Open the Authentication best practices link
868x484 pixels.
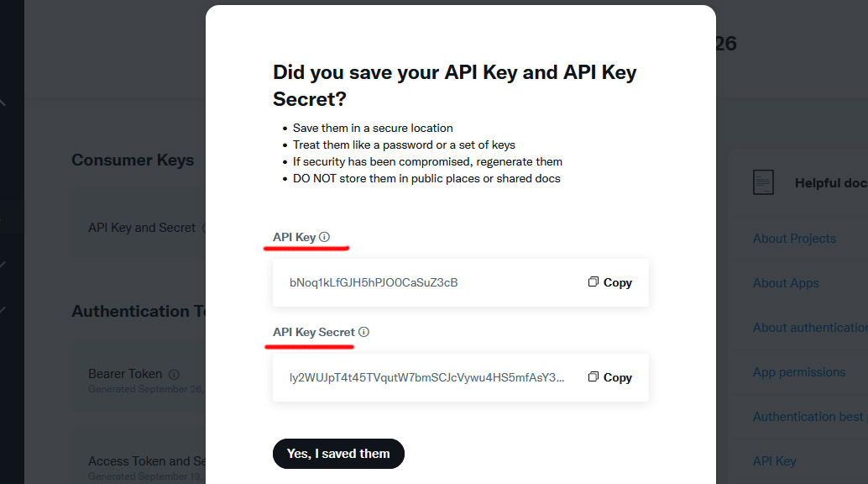click(808, 417)
